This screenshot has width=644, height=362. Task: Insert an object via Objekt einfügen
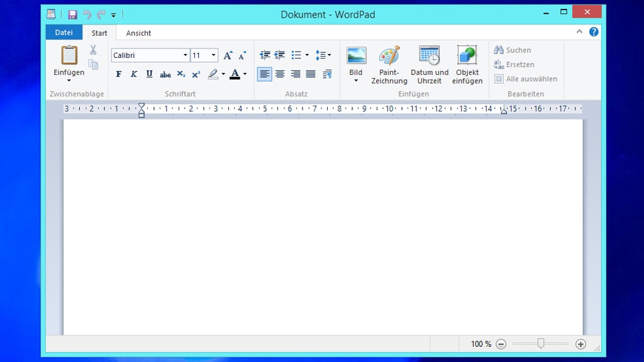click(467, 63)
